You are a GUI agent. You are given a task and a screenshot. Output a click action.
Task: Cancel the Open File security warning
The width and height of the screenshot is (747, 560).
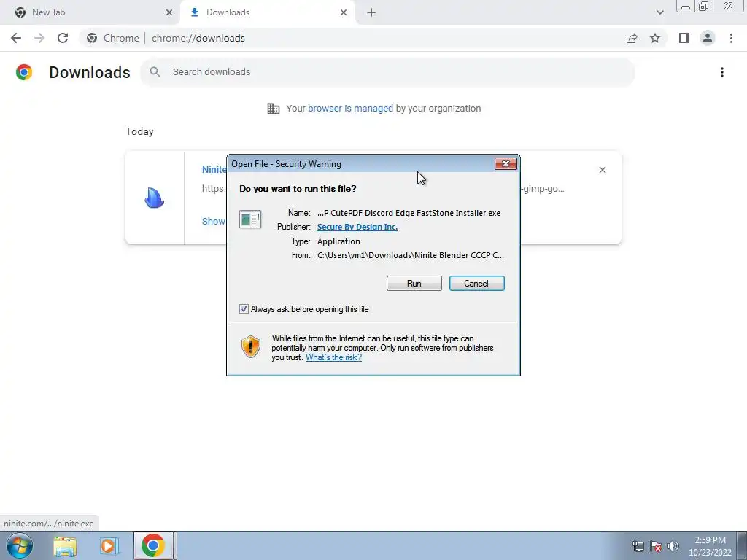tap(476, 284)
